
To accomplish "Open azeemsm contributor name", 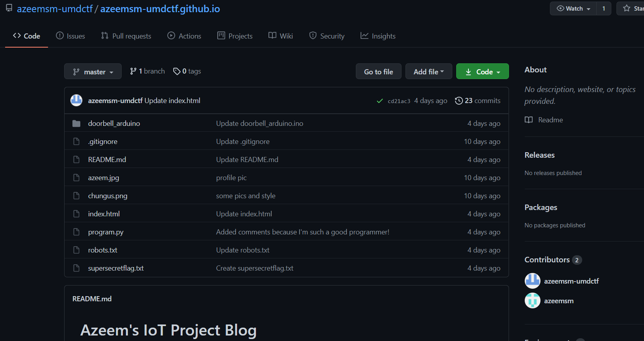I will coord(559,301).
